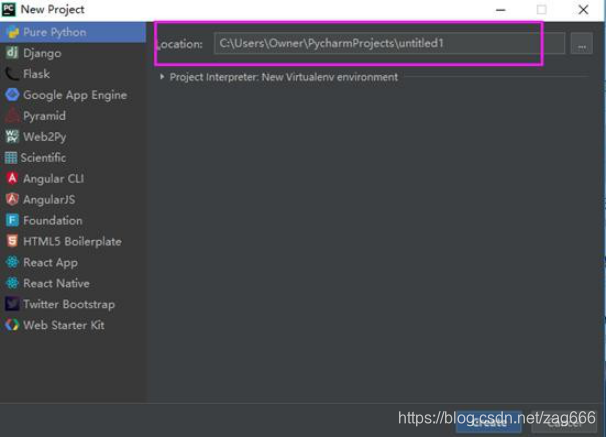Pick the HTML5 Boilerplate icon
606x437 pixels.
(12, 241)
